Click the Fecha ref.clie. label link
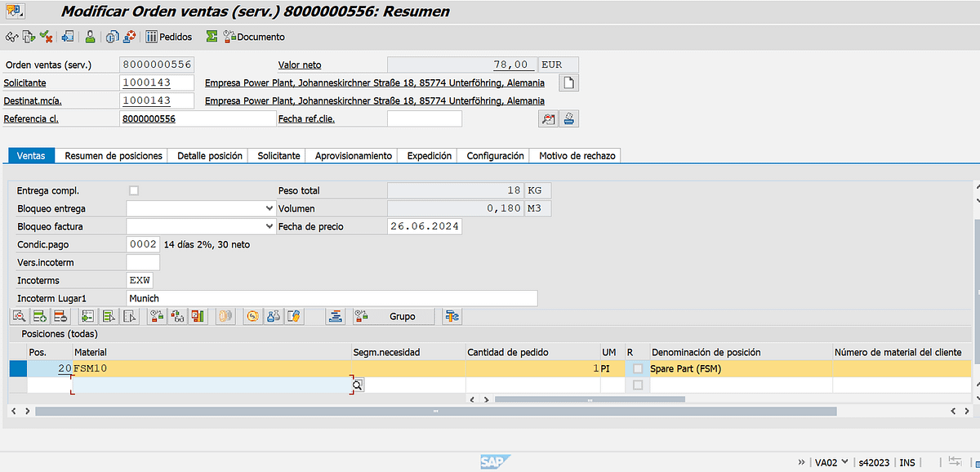The height and width of the screenshot is (472, 980). click(x=306, y=118)
